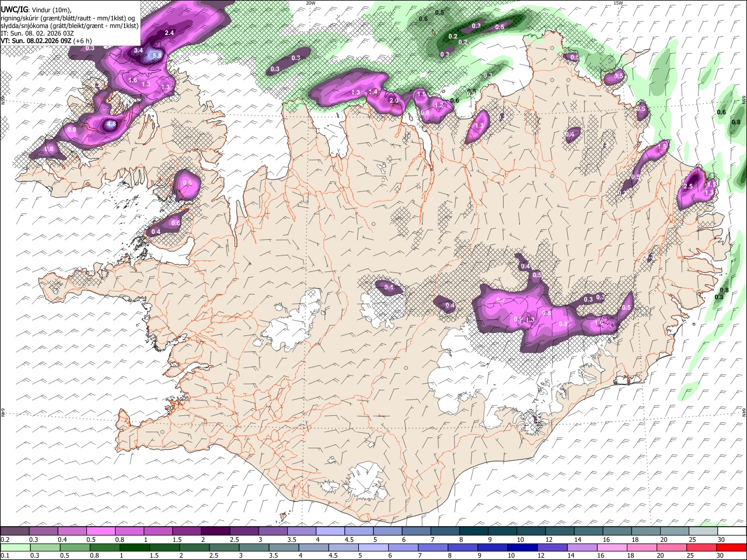Viewport: 747px width, 560px height.
Task: Click the 3.4 snowfall value label
Action: tap(138, 51)
